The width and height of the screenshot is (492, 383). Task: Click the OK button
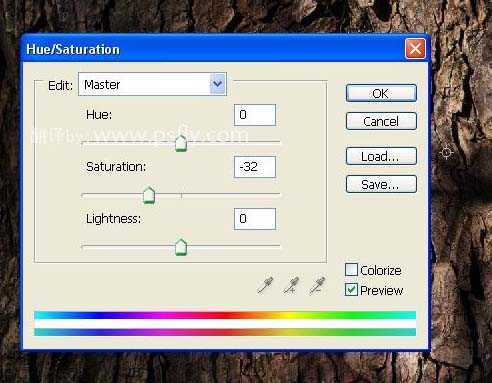coord(381,93)
